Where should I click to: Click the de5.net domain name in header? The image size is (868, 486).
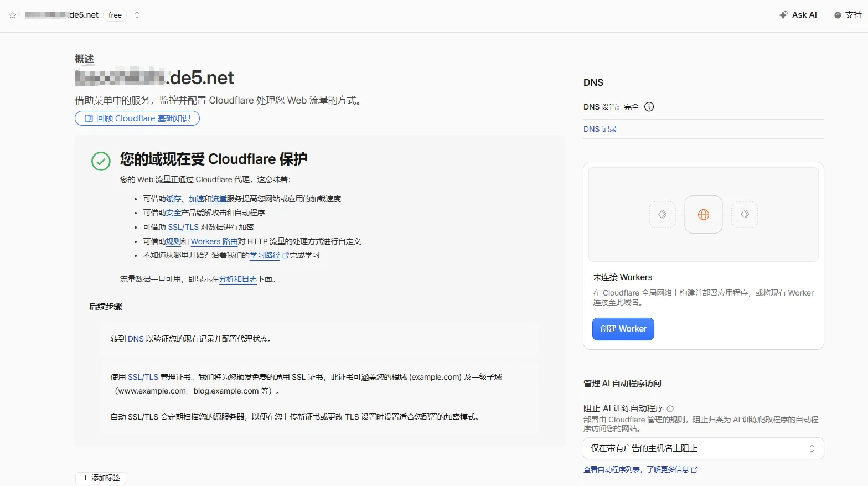pyautogui.click(x=61, y=15)
